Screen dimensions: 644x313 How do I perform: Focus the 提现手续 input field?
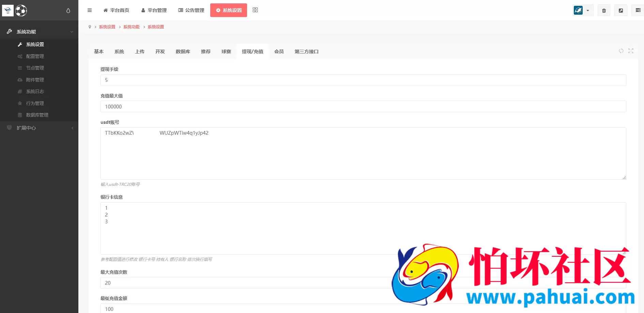(363, 80)
